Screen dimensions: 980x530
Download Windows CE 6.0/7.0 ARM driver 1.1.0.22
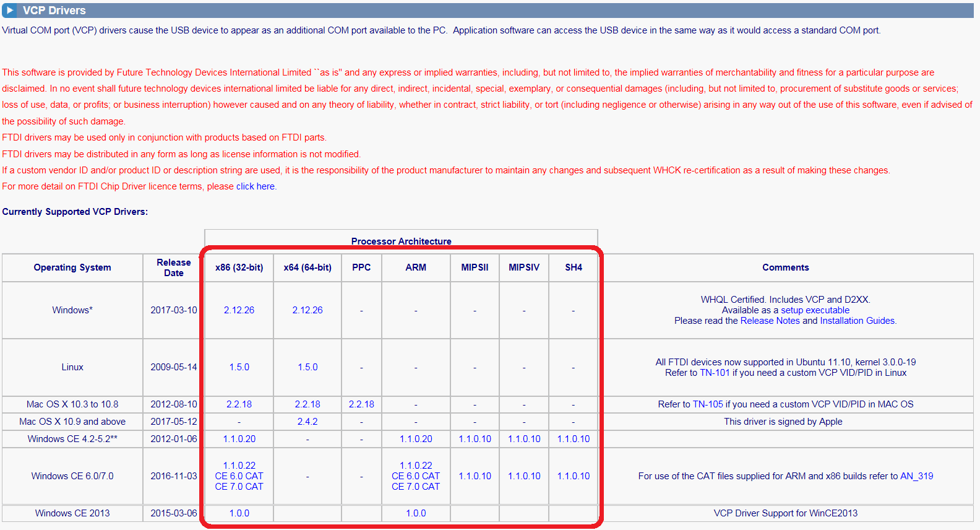point(416,466)
